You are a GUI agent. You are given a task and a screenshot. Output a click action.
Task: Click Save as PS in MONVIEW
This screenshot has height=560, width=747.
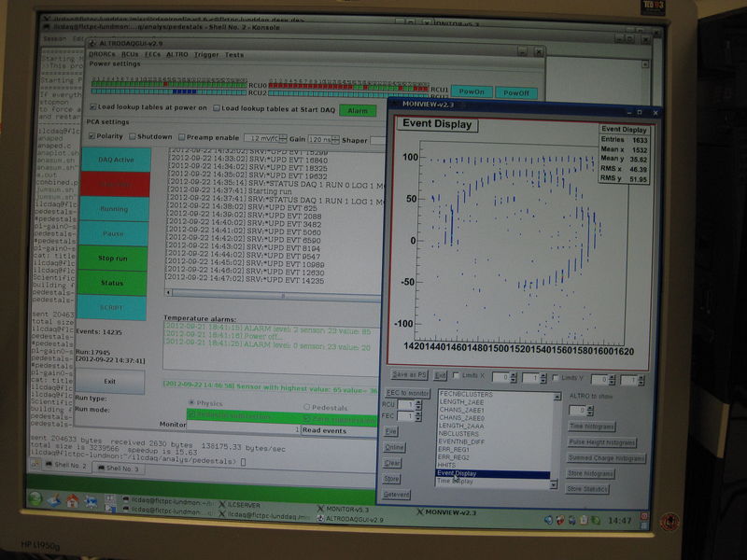[x=409, y=375]
